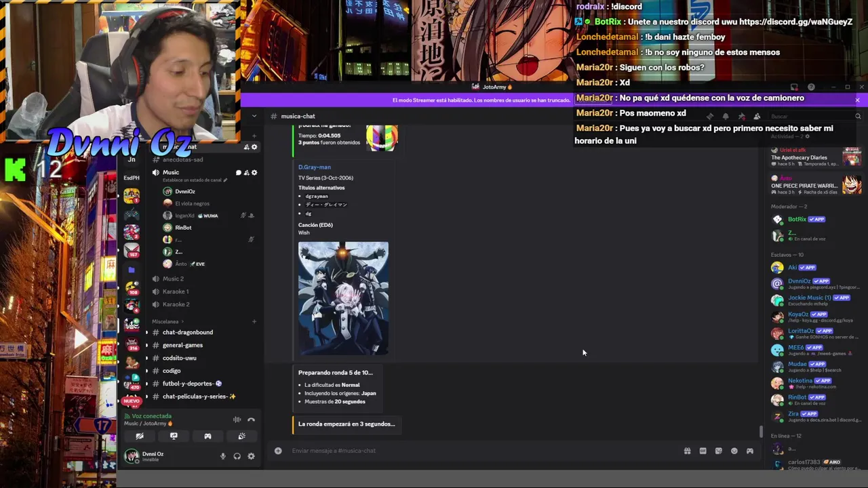Image resolution: width=868 pixels, height=488 pixels.
Task: Add channel to Miscelanea with plus
Action: [254, 321]
